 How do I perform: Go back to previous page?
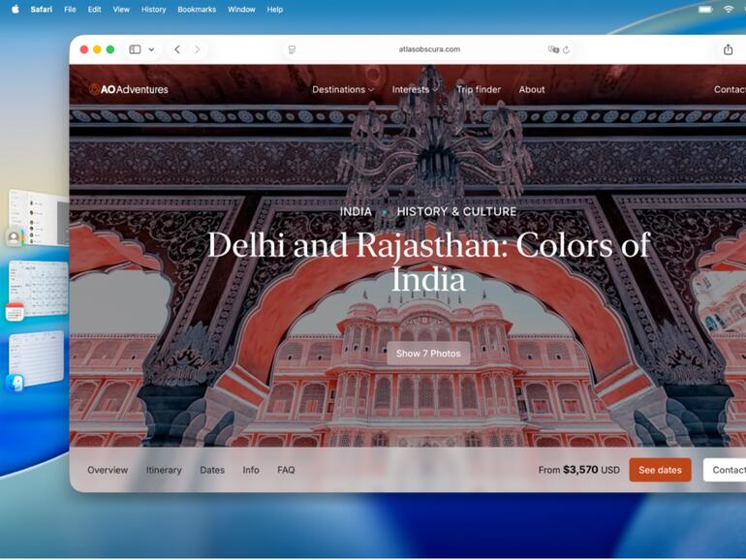coord(177,49)
